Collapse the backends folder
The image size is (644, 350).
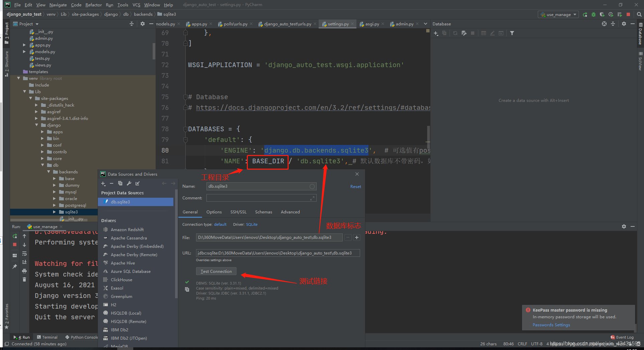pos(49,172)
